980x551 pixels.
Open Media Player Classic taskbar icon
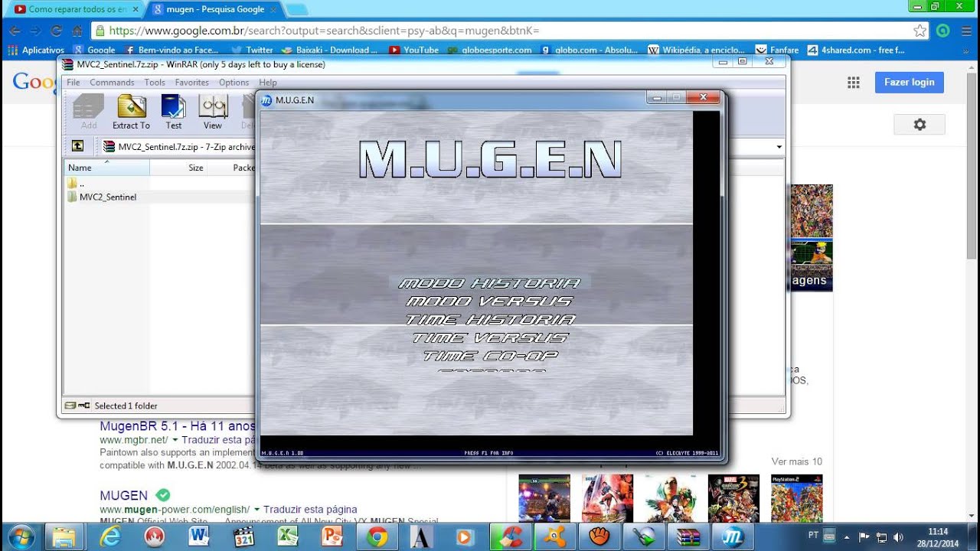[243, 537]
